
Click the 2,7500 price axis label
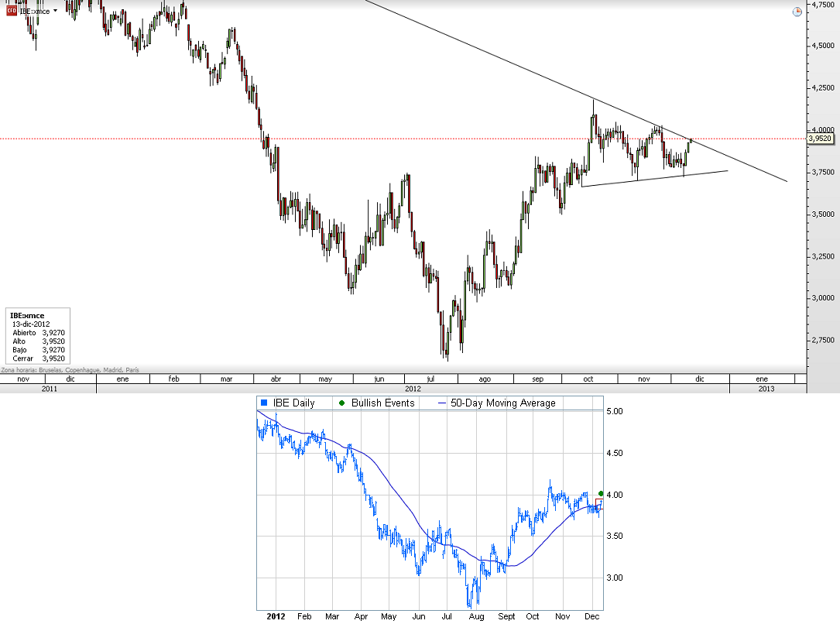(823, 340)
